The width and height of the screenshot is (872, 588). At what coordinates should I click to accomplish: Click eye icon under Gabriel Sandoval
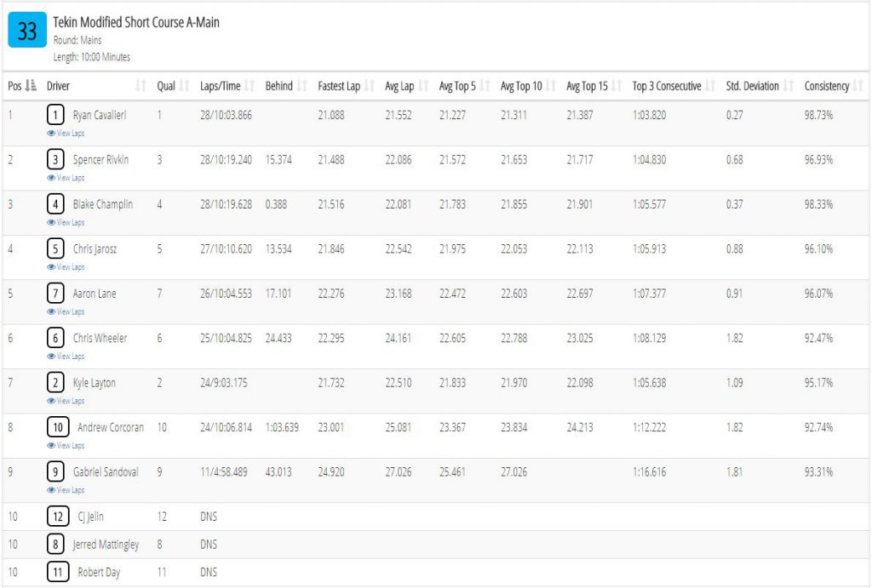[x=50, y=489]
